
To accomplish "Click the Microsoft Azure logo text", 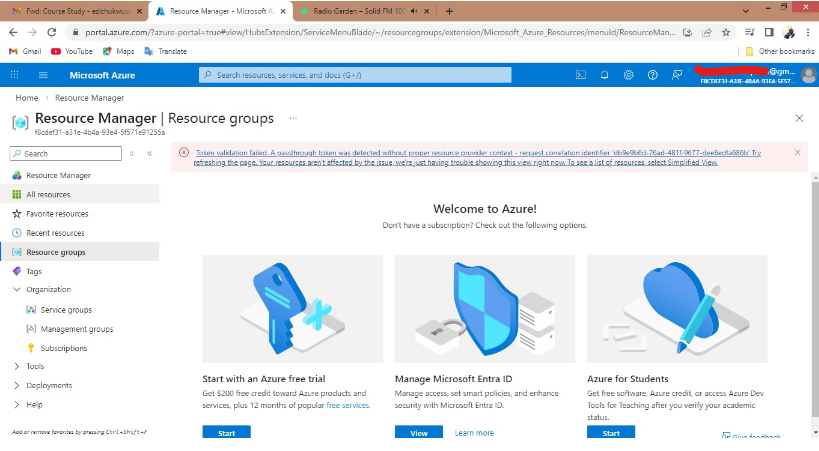I will point(102,75).
